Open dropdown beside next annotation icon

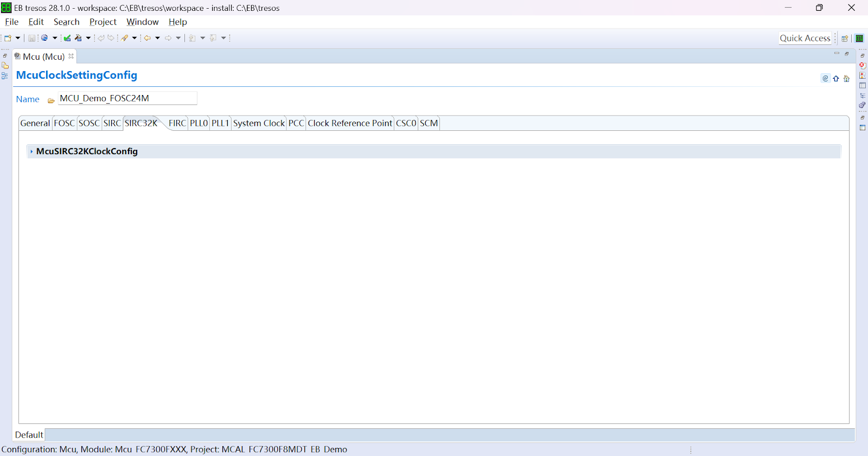point(202,38)
